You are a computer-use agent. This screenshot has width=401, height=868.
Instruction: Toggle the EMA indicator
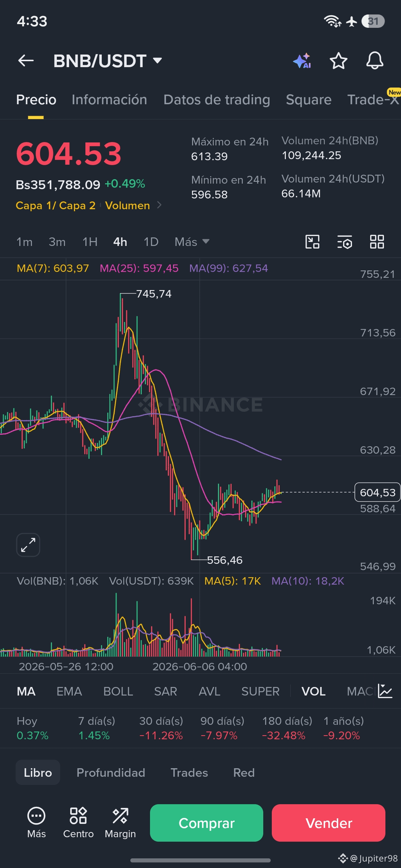pos(69,691)
